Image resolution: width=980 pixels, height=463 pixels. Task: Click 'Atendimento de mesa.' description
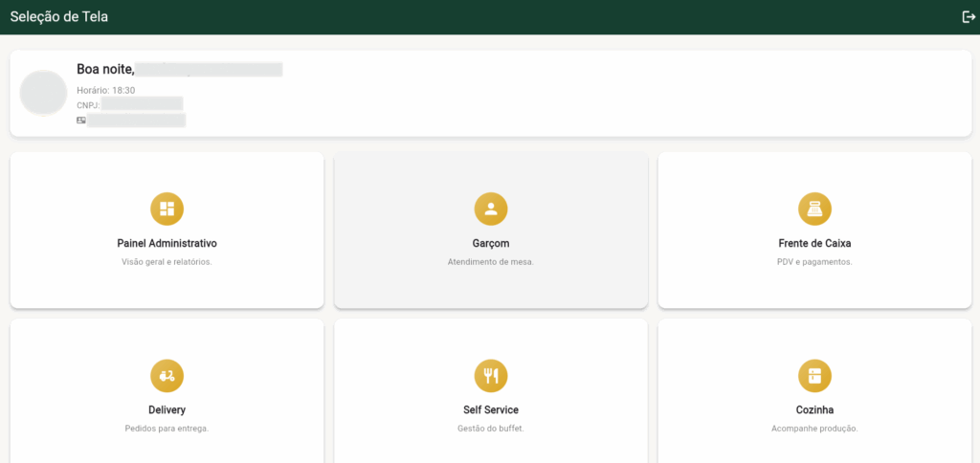pyautogui.click(x=491, y=262)
